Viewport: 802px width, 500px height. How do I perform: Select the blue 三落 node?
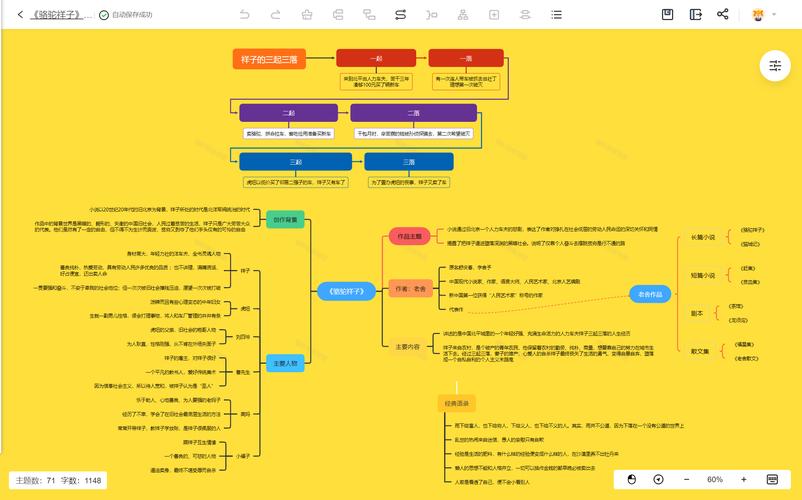[x=409, y=162]
